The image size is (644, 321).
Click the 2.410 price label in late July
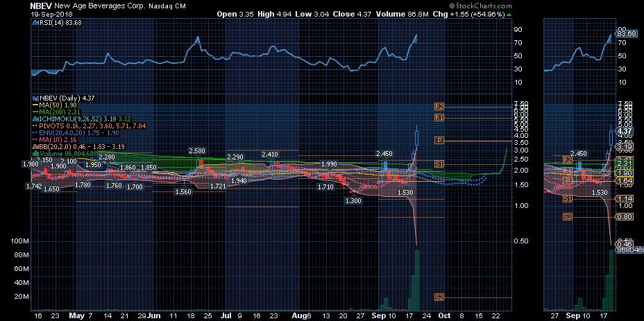270,155
